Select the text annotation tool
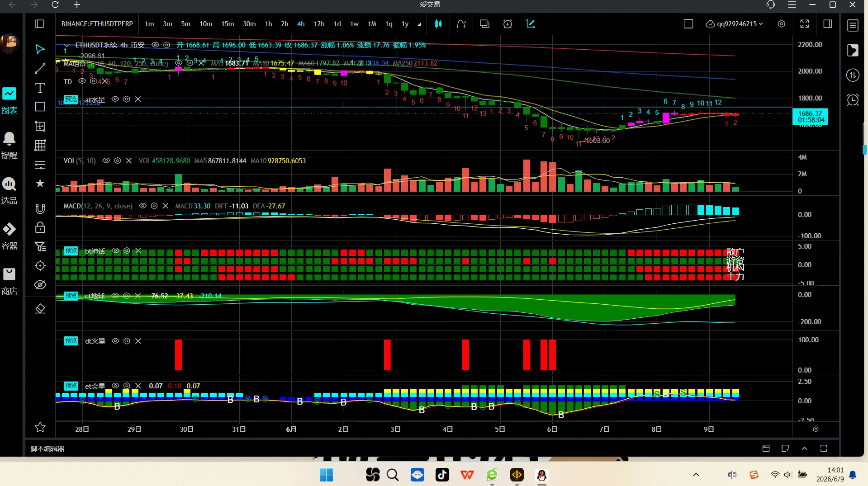 click(40, 88)
